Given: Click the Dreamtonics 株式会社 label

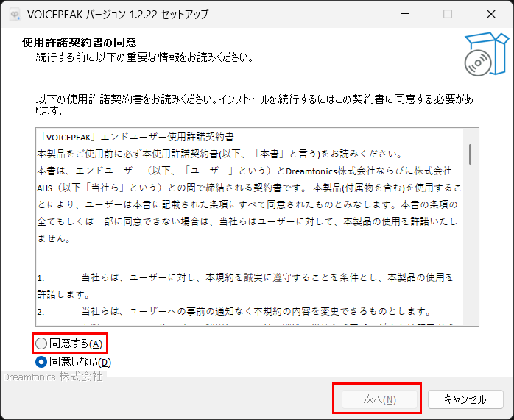Looking at the screenshot, I should [53, 377].
